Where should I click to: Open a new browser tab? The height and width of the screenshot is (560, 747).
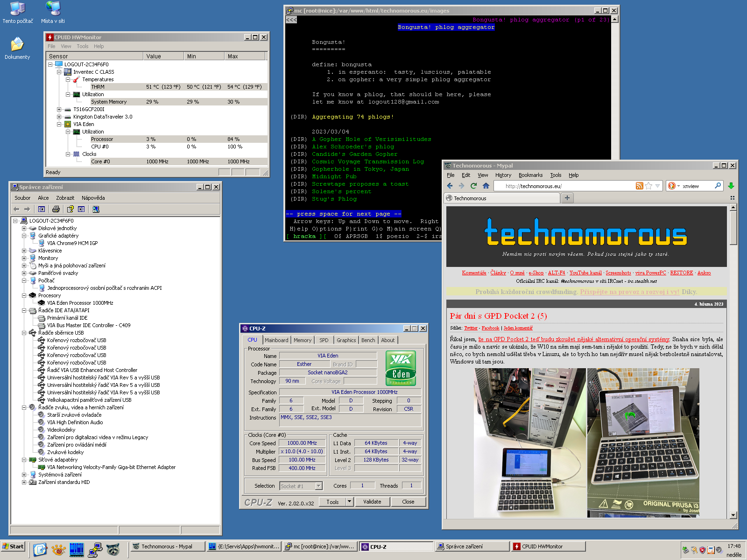(567, 198)
